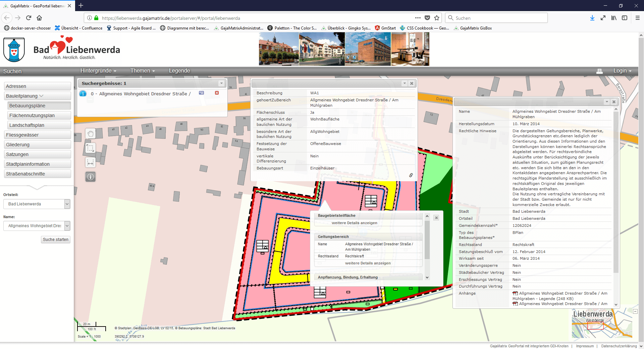Click the Suche starten button
The height and width of the screenshot is (349, 644).
(56, 240)
